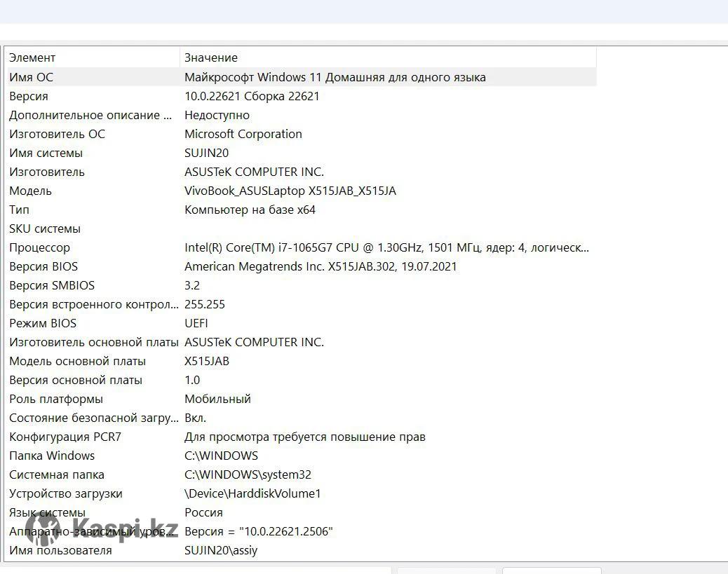This screenshot has height=574, width=728.
Task: Select the 'Системная папка' row label
Action: pyautogui.click(x=57, y=474)
